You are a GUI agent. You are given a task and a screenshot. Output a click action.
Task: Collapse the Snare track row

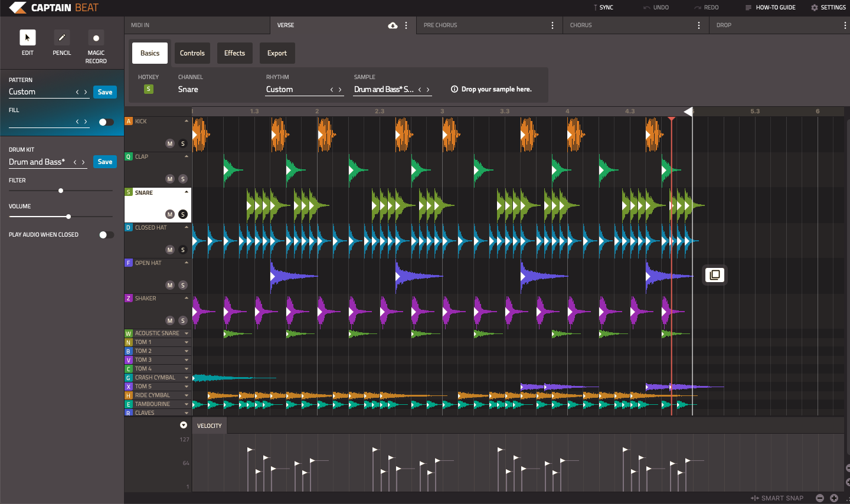pos(187,192)
